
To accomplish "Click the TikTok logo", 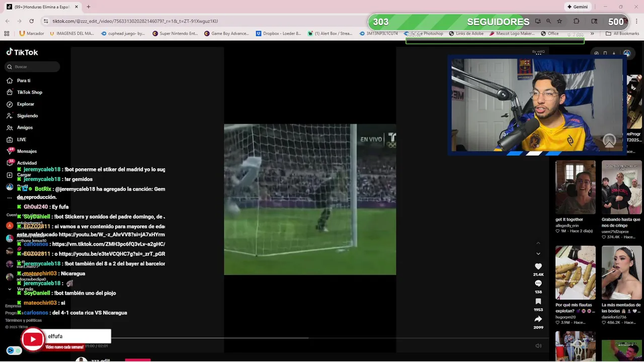I will [x=22, y=52].
